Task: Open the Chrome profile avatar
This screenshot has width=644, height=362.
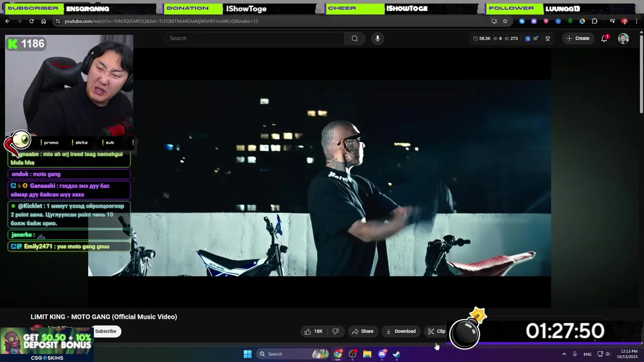Action: click(x=624, y=21)
